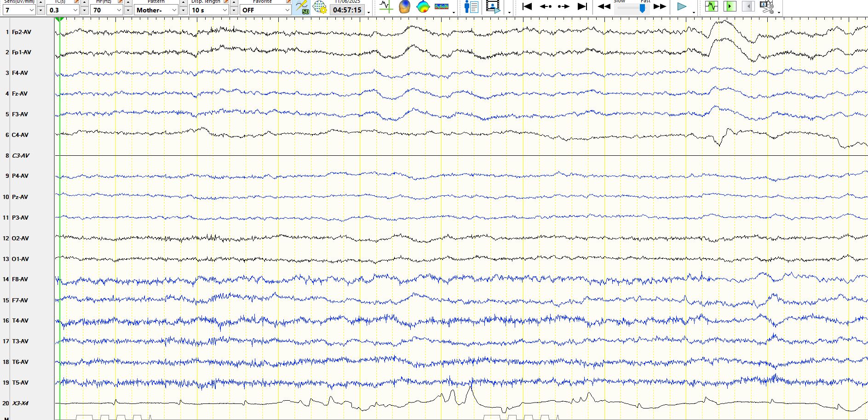
Task: Expand the arrow next to the play button
Action: point(694,12)
